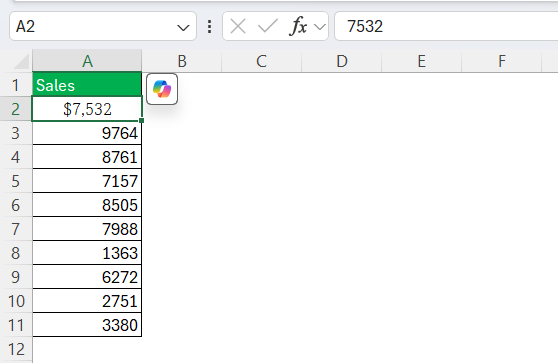Click cell with value 6272
Screen dimensions: 558x363
[87, 277]
